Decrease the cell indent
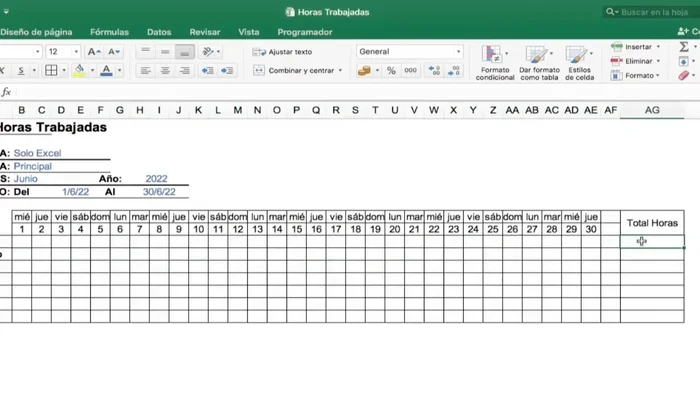 tap(208, 71)
